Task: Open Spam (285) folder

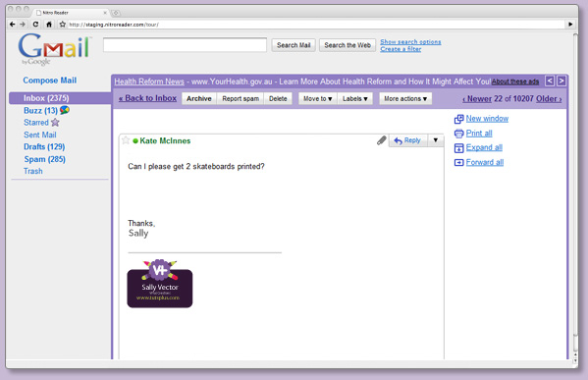Action: click(44, 159)
